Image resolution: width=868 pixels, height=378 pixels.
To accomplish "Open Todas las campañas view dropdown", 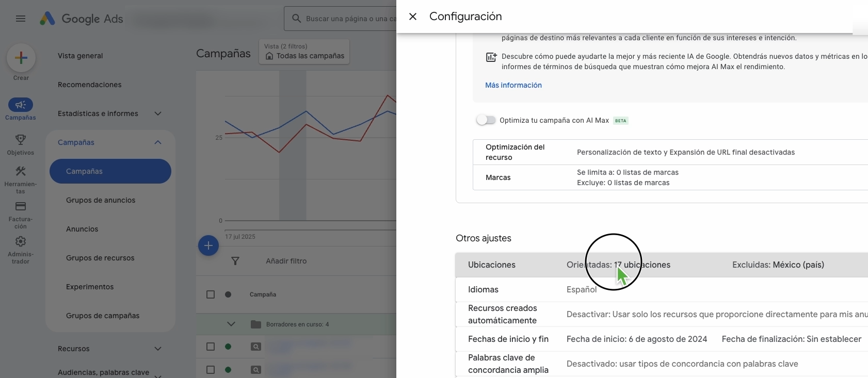I will (x=304, y=52).
